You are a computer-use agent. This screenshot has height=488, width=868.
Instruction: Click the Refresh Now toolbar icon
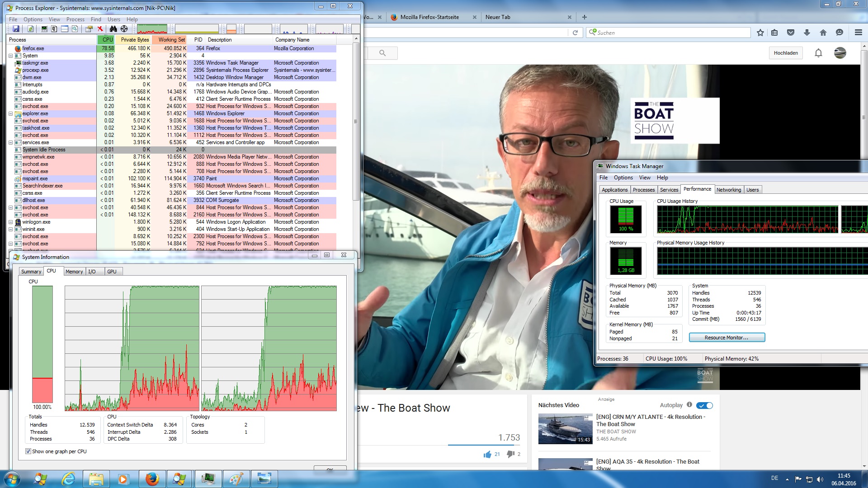(x=30, y=29)
